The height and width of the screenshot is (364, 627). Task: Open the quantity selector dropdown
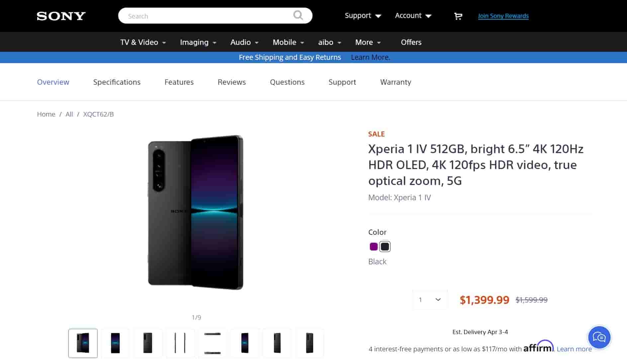[x=430, y=299]
